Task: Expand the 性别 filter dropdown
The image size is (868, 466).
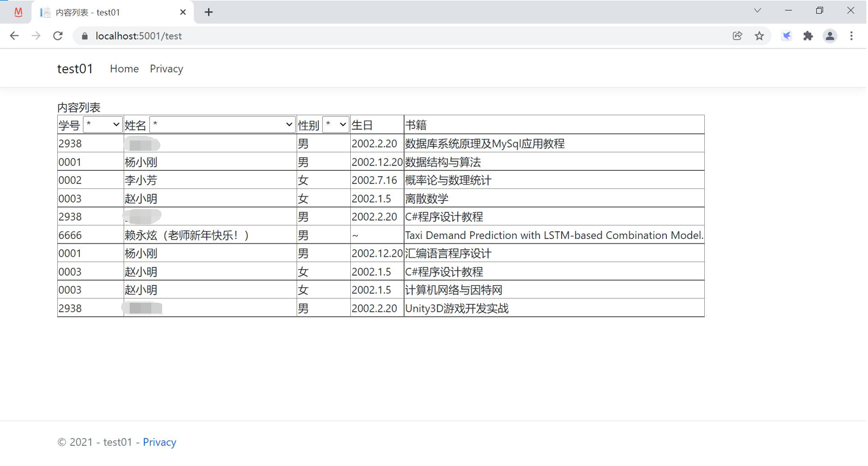Action: (x=336, y=125)
